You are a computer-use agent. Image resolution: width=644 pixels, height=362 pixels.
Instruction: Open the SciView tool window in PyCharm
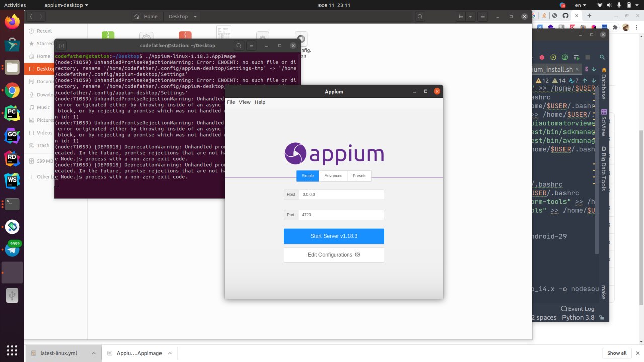tap(604, 122)
